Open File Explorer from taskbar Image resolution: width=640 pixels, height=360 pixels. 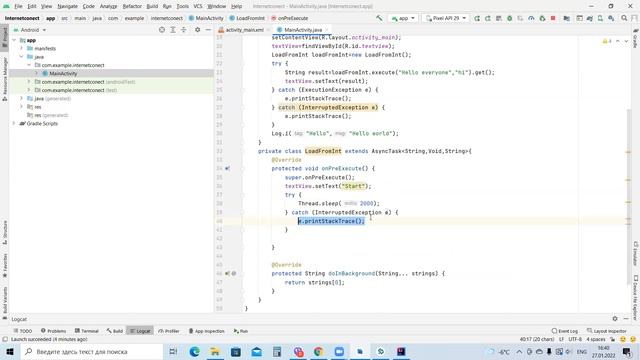[x=215, y=351]
